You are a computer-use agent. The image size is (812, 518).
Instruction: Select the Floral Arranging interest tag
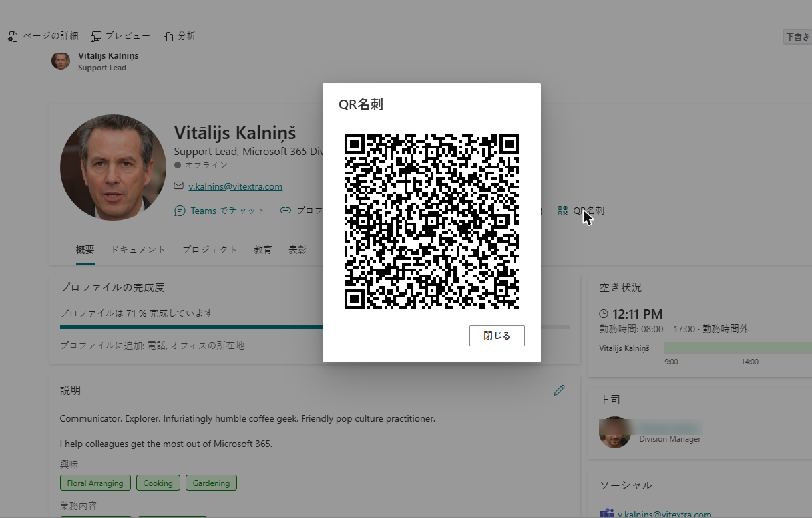click(95, 483)
